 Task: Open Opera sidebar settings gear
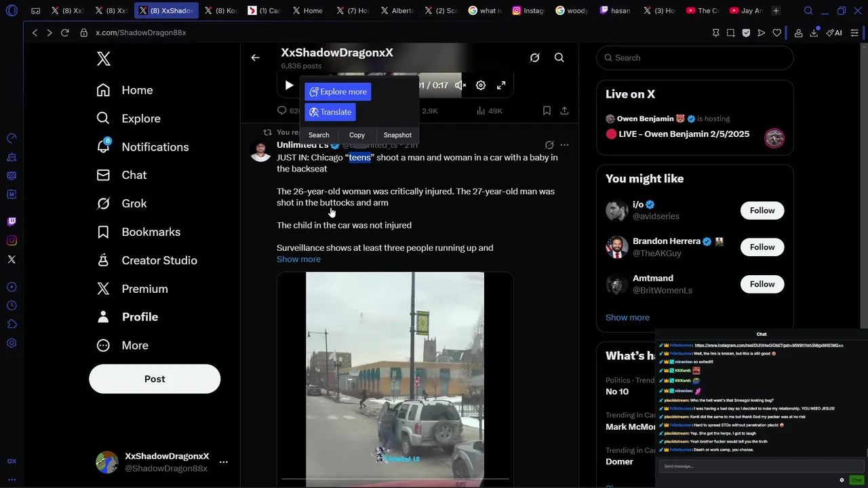click(x=12, y=343)
